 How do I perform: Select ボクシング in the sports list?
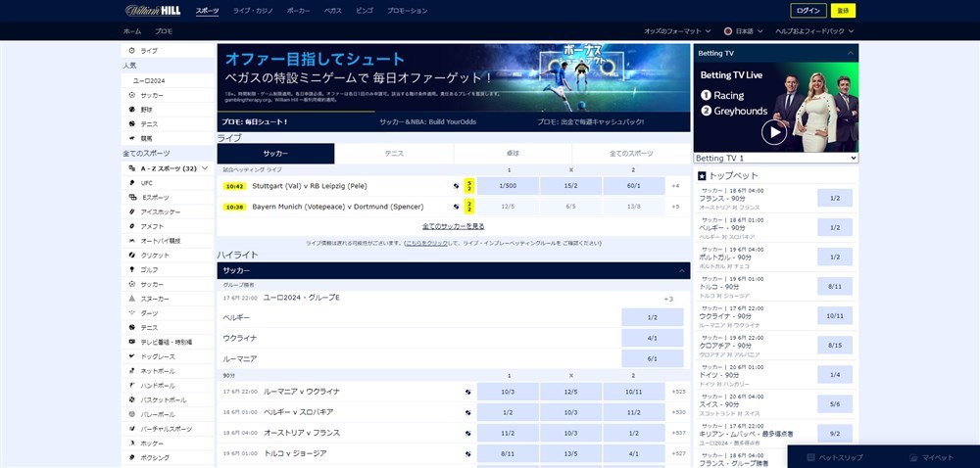pos(168,457)
